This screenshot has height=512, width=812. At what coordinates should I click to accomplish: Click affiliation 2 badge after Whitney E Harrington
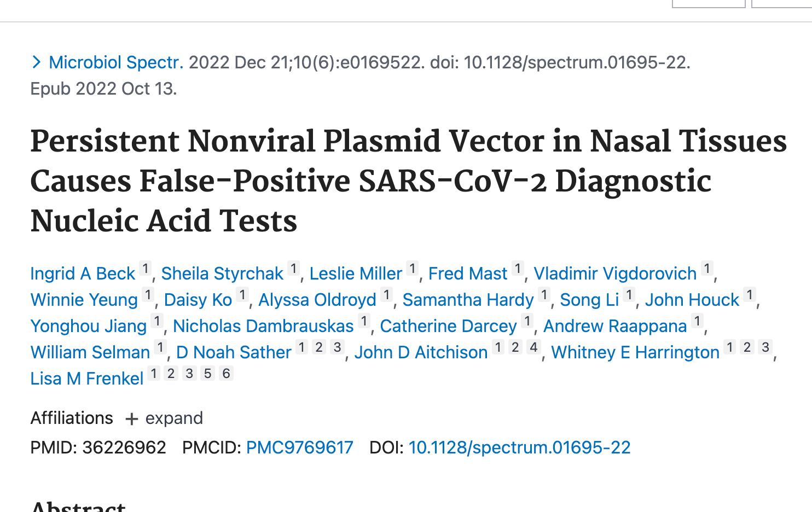coord(747,347)
